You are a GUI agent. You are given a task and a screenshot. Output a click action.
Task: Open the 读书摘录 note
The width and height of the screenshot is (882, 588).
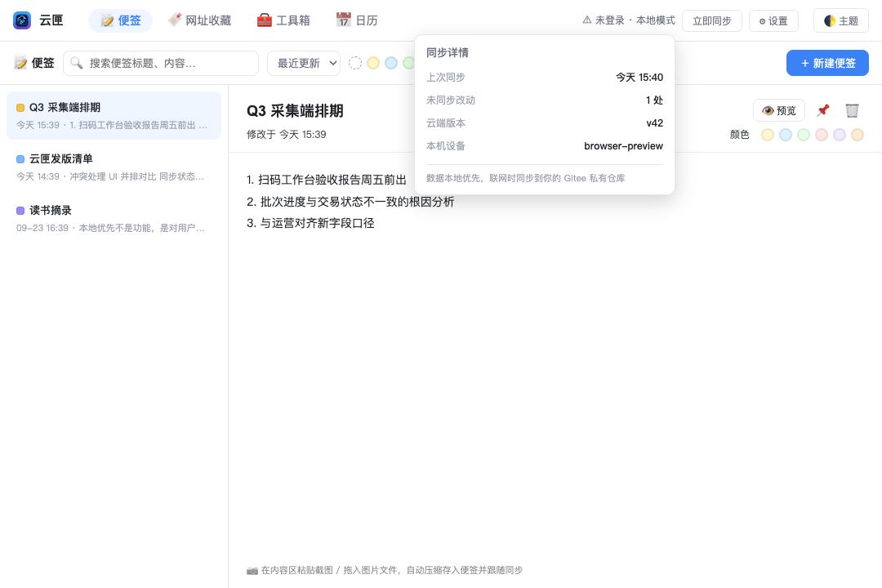tap(114, 218)
